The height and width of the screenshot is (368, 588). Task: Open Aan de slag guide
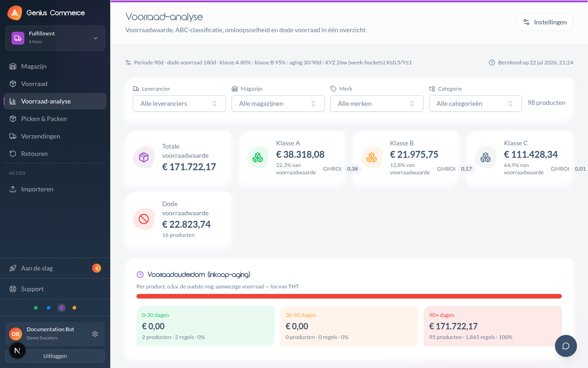point(55,268)
